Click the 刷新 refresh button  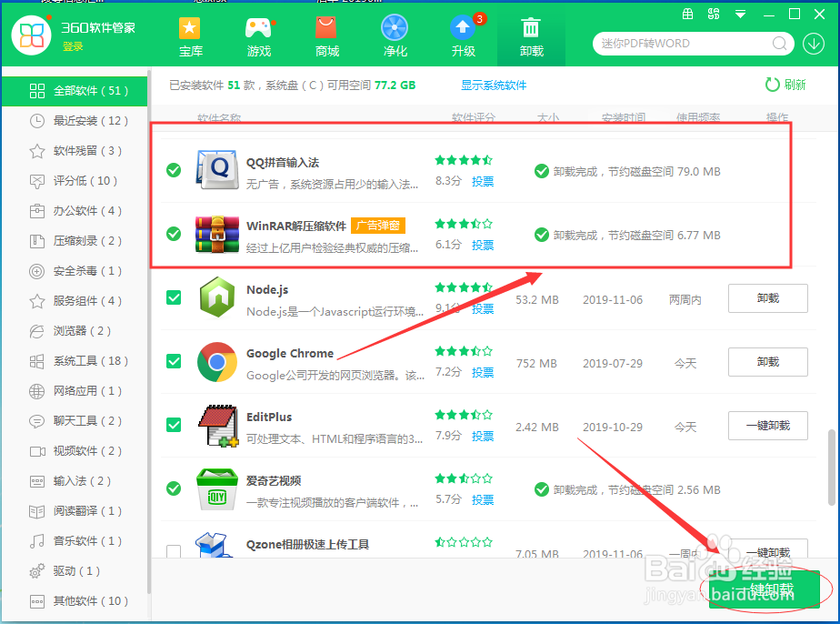[x=785, y=85]
